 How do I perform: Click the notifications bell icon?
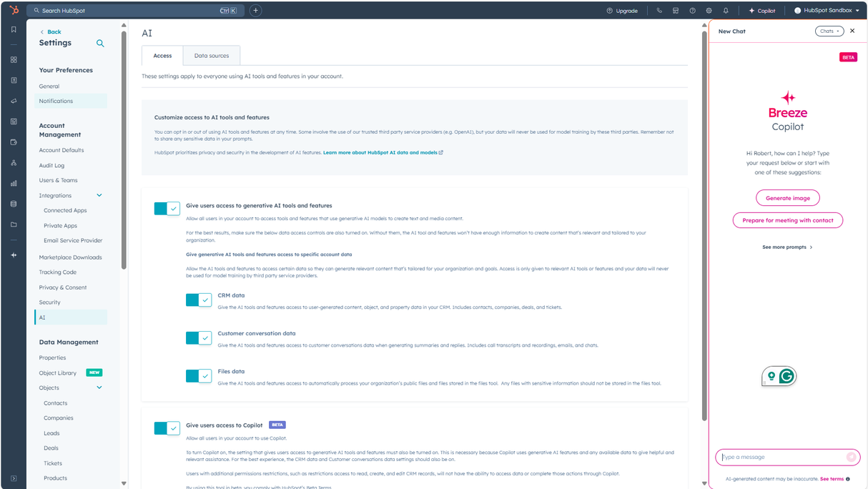point(726,11)
